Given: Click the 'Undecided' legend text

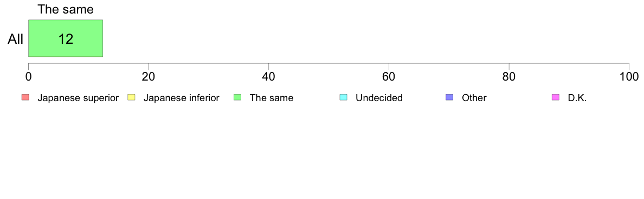Looking at the screenshot, I should 379,98.
